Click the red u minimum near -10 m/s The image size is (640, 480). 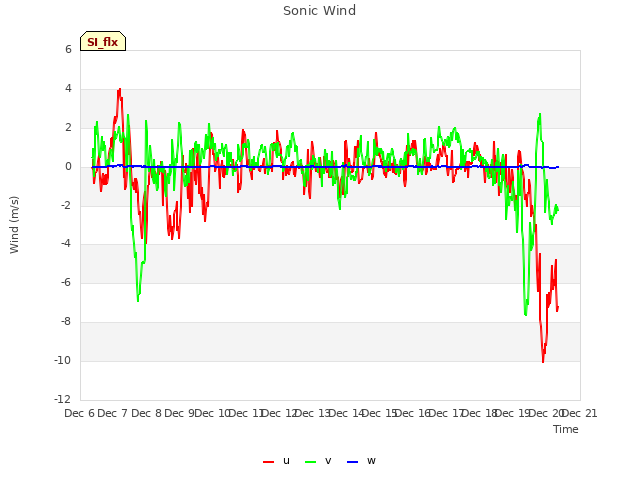click(543, 361)
